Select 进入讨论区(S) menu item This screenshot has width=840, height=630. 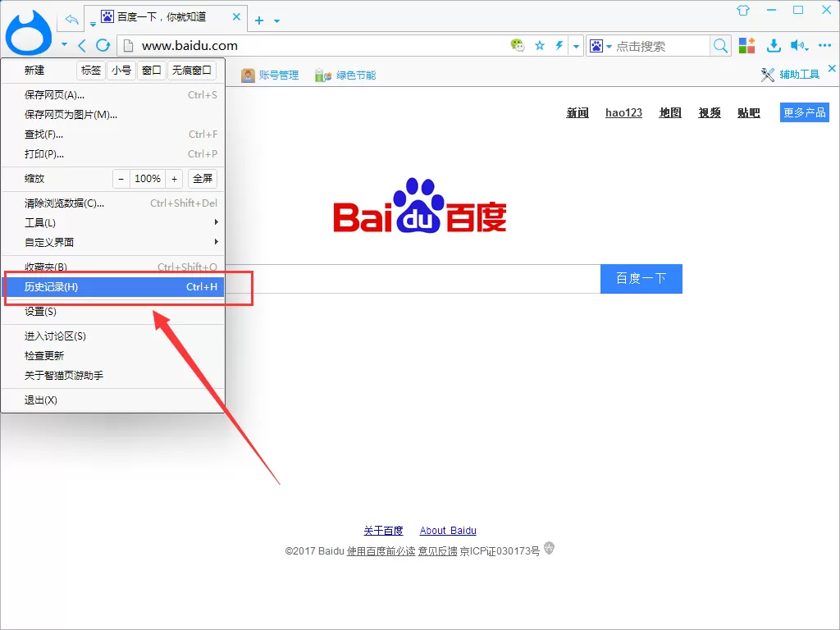point(112,336)
